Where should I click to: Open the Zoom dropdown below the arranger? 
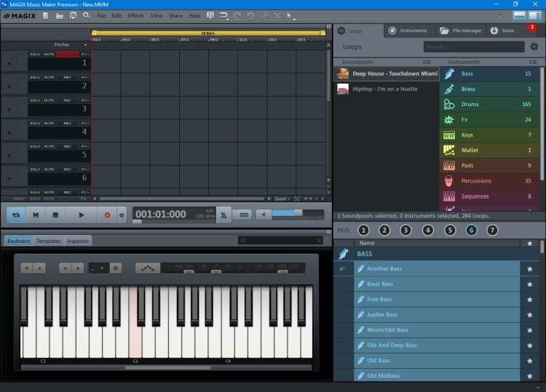pyautogui.click(x=282, y=199)
